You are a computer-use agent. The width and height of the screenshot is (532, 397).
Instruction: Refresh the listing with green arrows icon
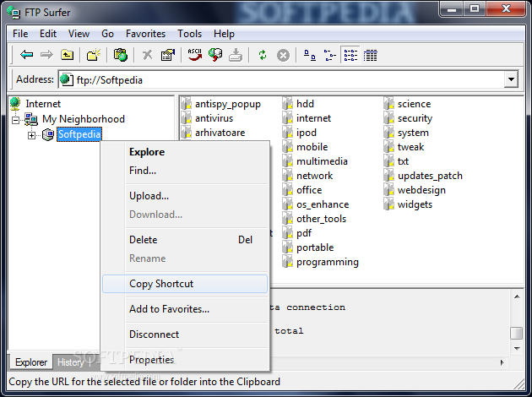click(263, 55)
